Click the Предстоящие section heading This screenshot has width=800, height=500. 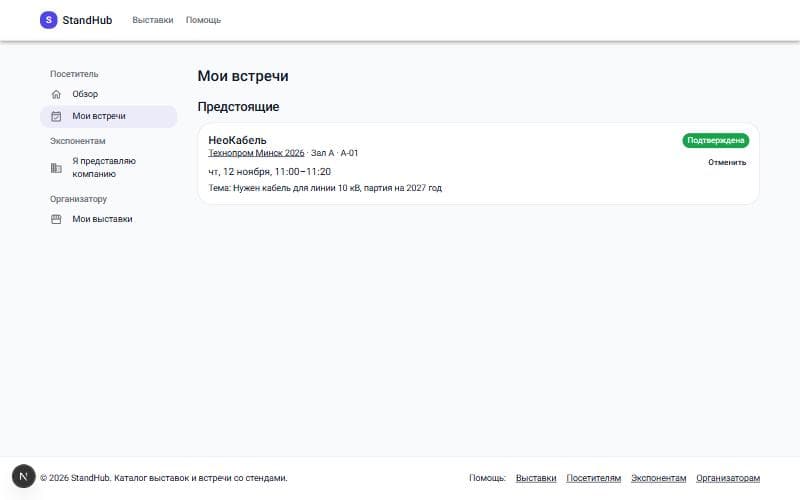coord(238,107)
